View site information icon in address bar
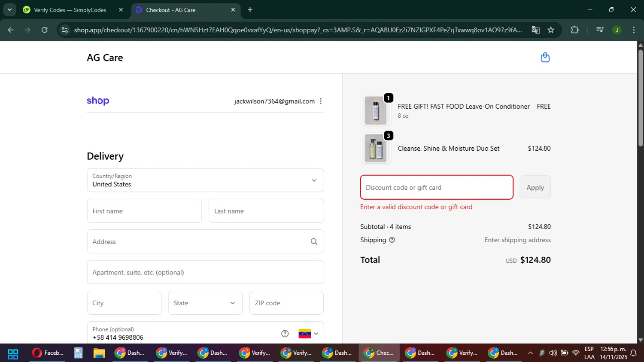The width and height of the screenshot is (644, 362). coord(65,30)
